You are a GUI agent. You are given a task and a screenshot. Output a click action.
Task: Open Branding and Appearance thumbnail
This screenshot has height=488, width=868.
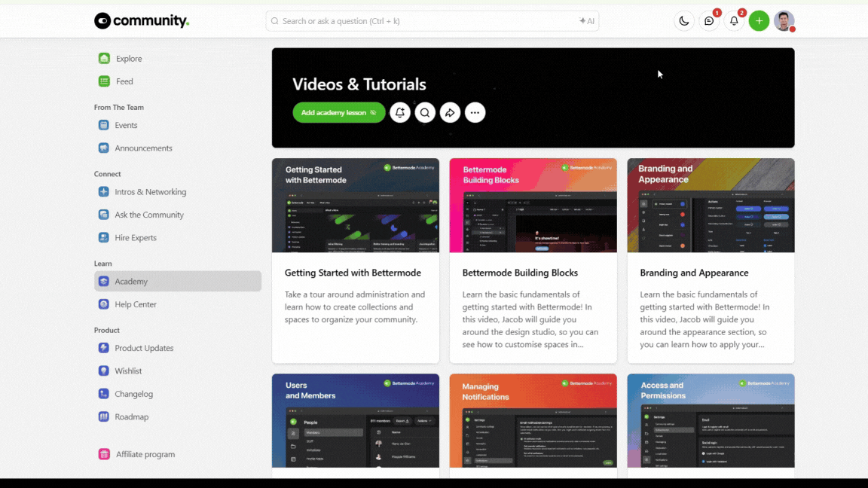[711, 206]
